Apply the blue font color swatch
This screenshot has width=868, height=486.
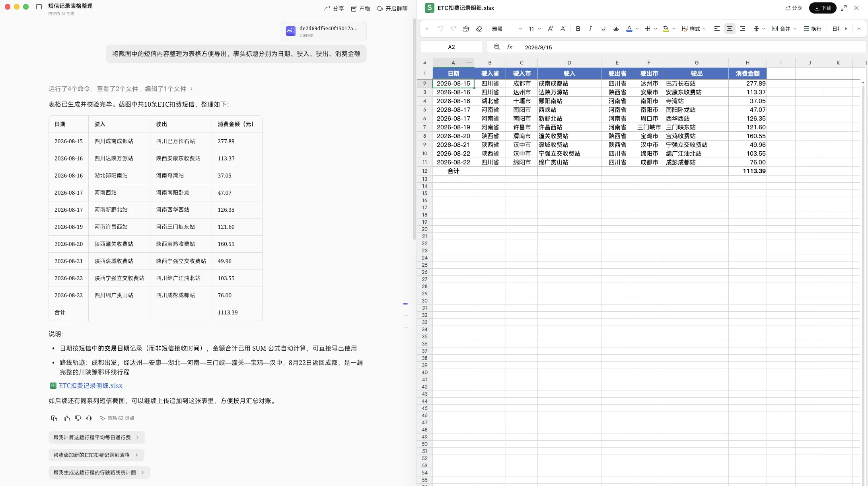(x=629, y=29)
